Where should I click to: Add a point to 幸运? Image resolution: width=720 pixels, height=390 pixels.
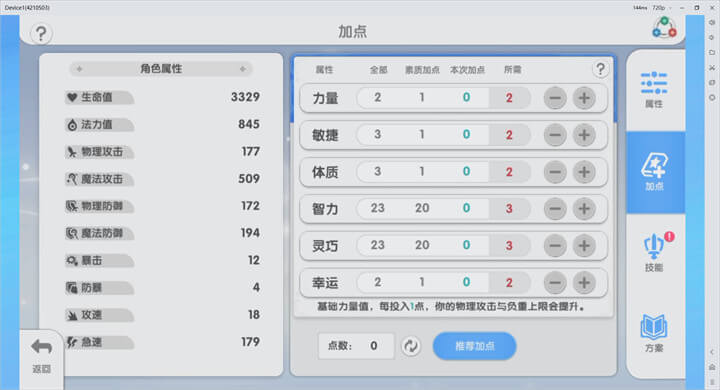coord(584,283)
